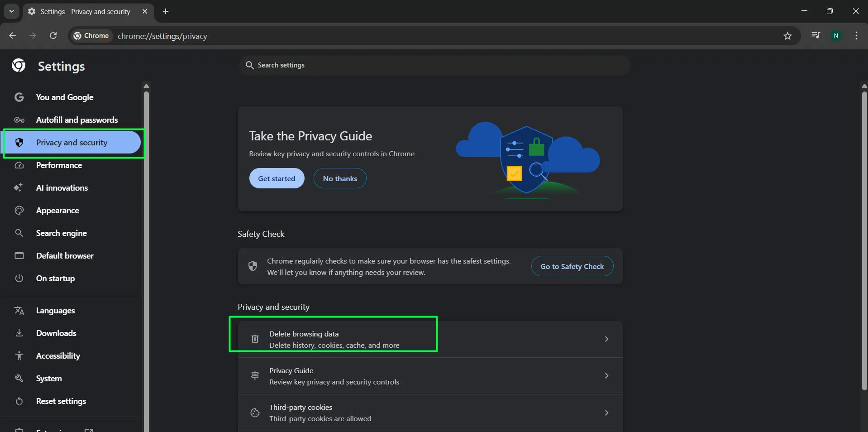Select the Downloads sidebar icon

19,333
